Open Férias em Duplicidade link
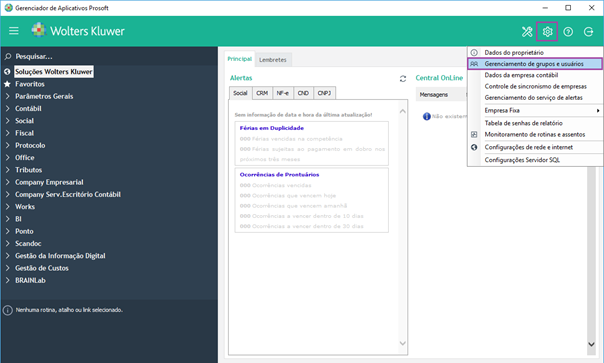The height and width of the screenshot is (363, 604). (272, 128)
